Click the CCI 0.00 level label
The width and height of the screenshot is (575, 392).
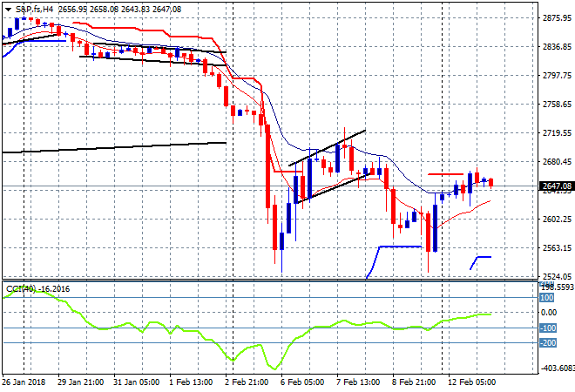click(549, 313)
